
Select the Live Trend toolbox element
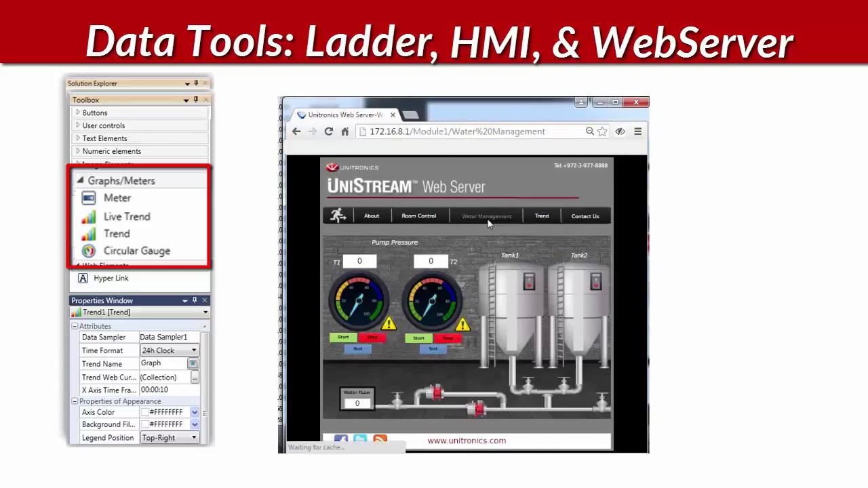click(126, 216)
